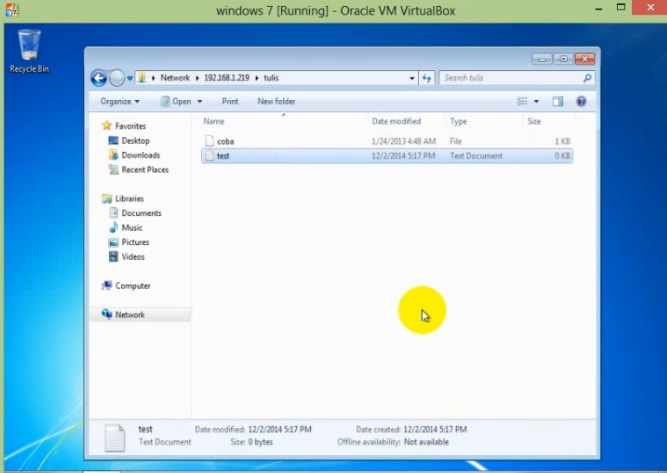Click the coba file icon

coord(209,141)
